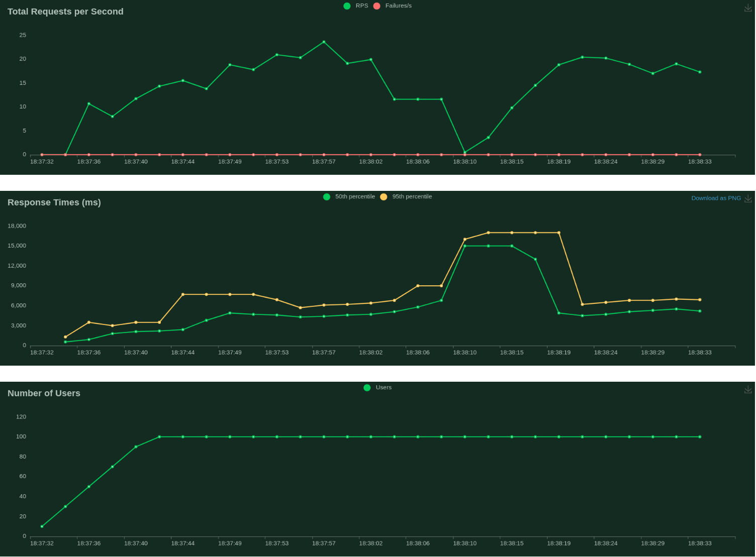
Task: Hide the 95th percentile series
Action: coord(406,197)
